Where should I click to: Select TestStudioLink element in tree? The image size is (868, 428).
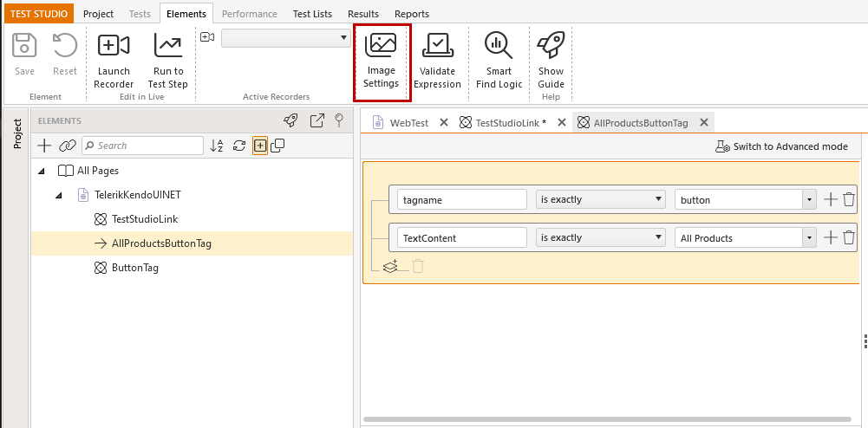tap(145, 219)
